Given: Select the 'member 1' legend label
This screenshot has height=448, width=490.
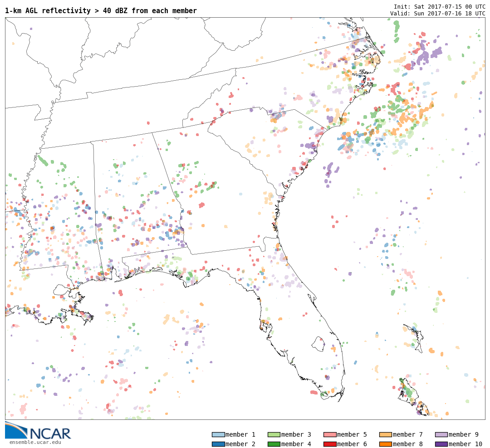Looking at the screenshot, I should (x=240, y=434).
